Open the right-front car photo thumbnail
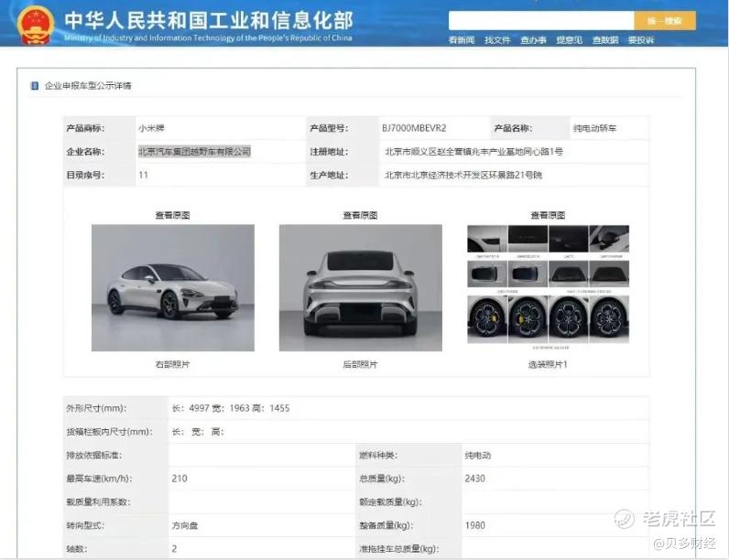 click(173, 288)
